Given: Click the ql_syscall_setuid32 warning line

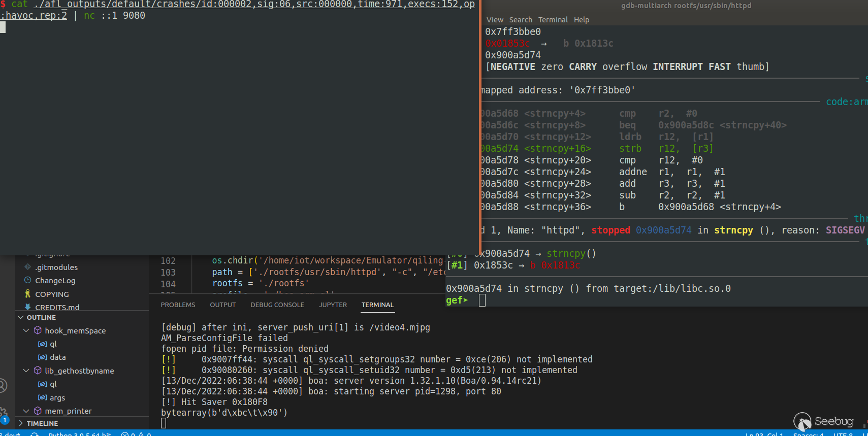Looking at the screenshot, I should click(x=369, y=370).
